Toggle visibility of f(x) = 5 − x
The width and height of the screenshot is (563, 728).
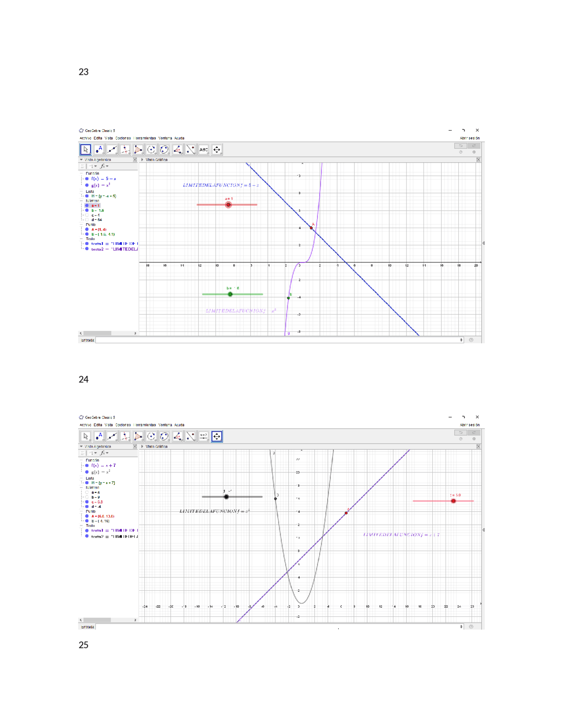coord(87,179)
